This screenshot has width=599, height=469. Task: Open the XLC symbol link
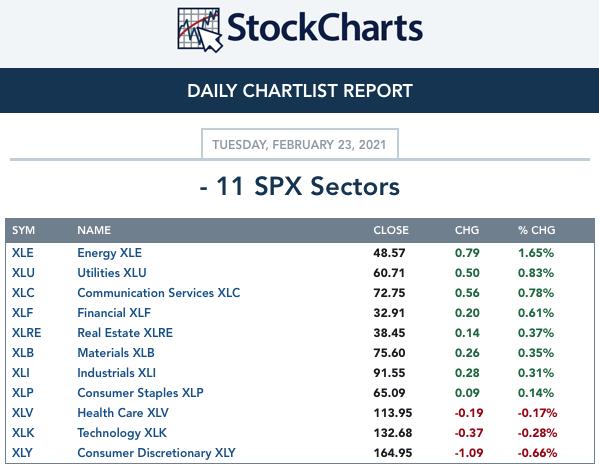click(x=23, y=293)
